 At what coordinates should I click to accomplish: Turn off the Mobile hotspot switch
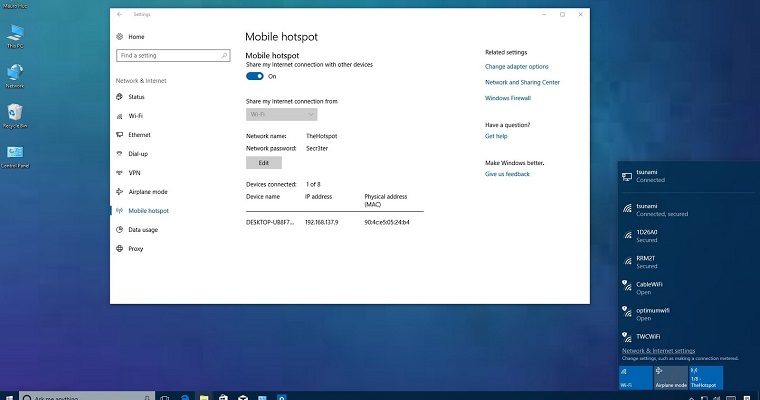[x=254, y=76]
